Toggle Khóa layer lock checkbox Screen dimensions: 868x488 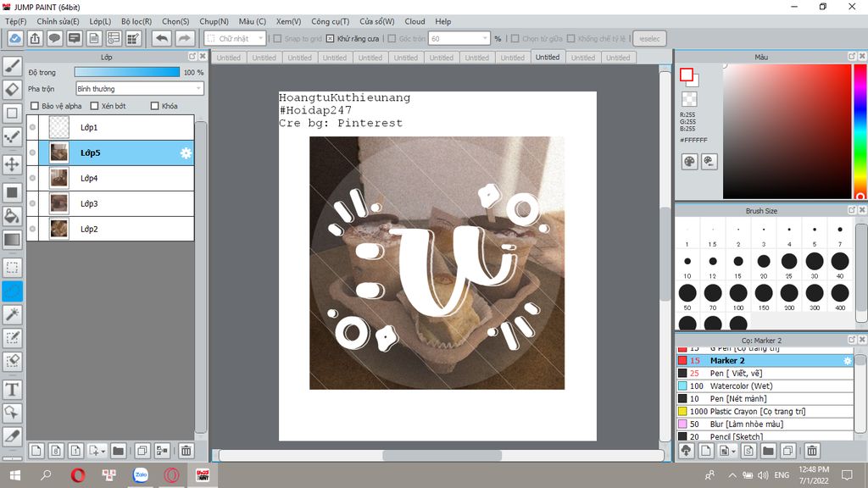[155, 106]
